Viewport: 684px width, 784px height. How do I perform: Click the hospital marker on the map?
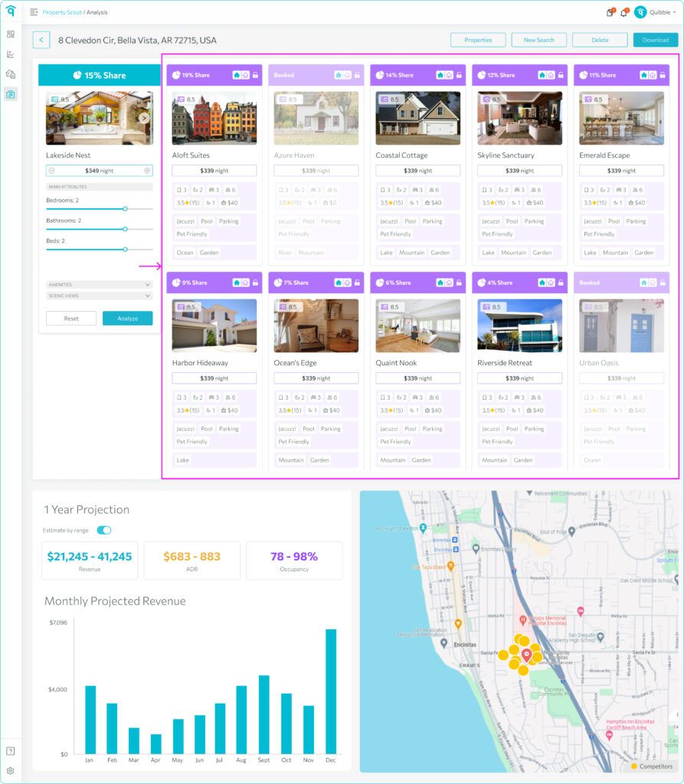point(523,620)
